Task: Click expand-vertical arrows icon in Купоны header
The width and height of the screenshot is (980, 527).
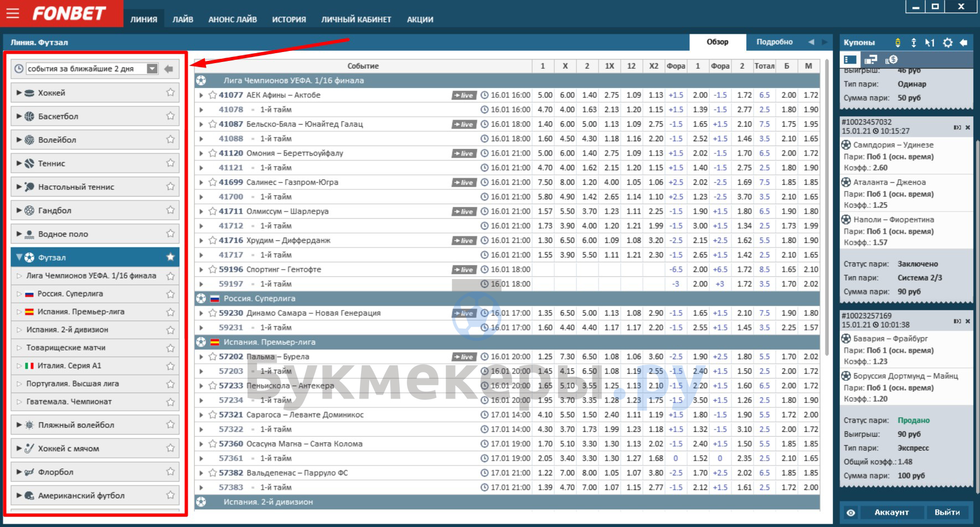Action: coord(914,43)
